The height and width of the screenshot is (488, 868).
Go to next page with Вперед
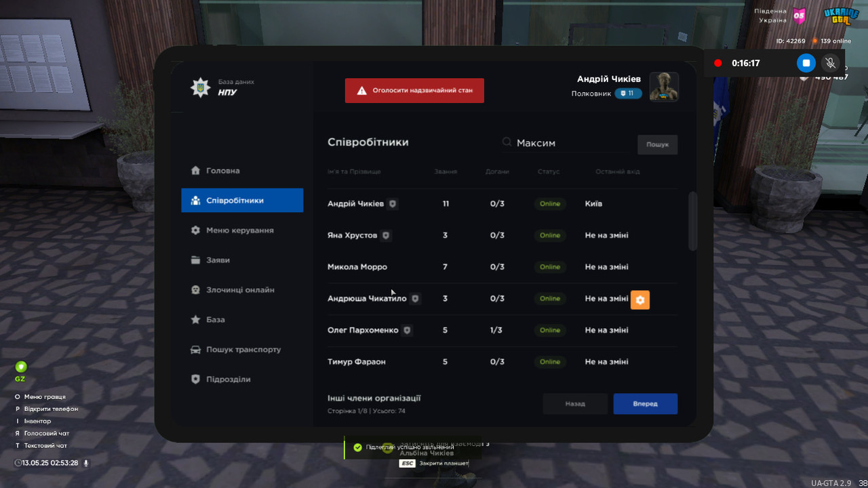click(645, 404)
